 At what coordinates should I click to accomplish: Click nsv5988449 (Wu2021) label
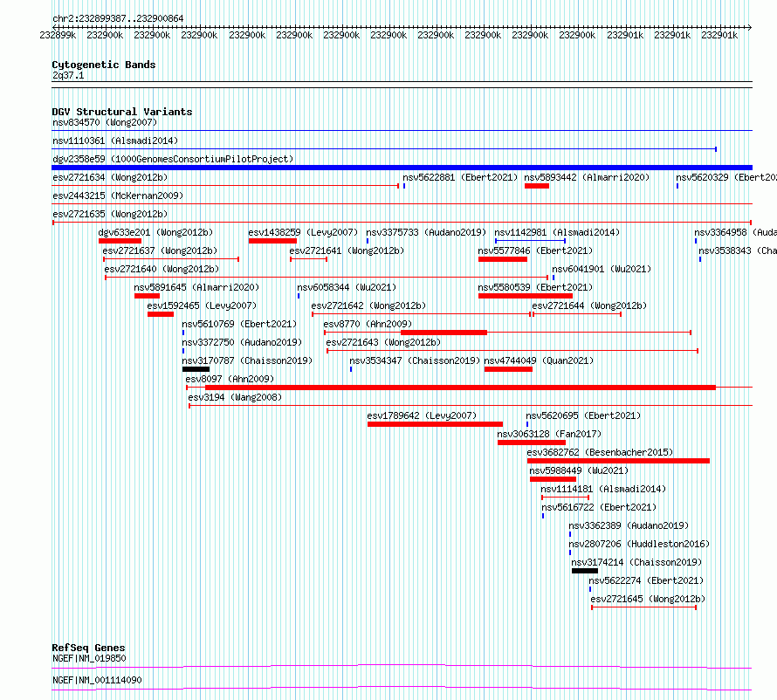pyautogui.click(x=579, y=470)
